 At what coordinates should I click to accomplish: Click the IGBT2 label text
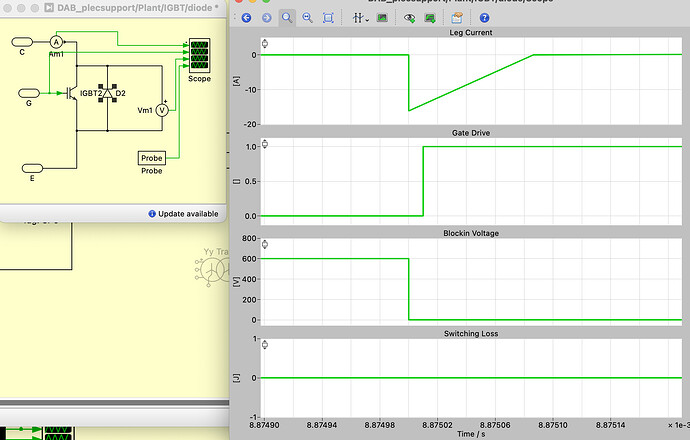pos(91,93)
